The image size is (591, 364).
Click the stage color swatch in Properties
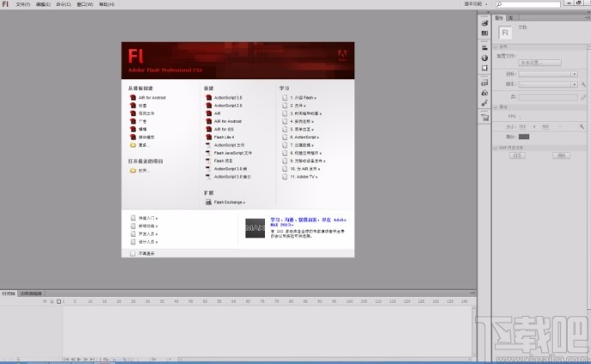(524, 137)
